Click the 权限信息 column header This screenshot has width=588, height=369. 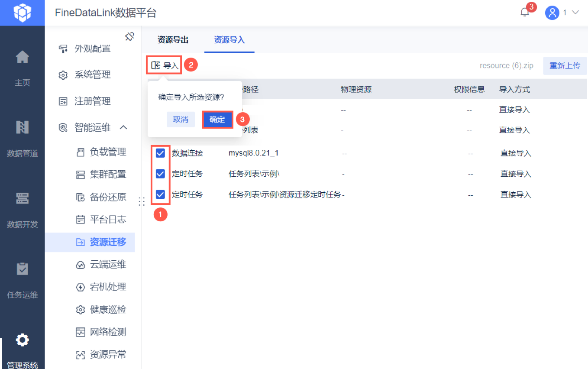coord(469,90)
